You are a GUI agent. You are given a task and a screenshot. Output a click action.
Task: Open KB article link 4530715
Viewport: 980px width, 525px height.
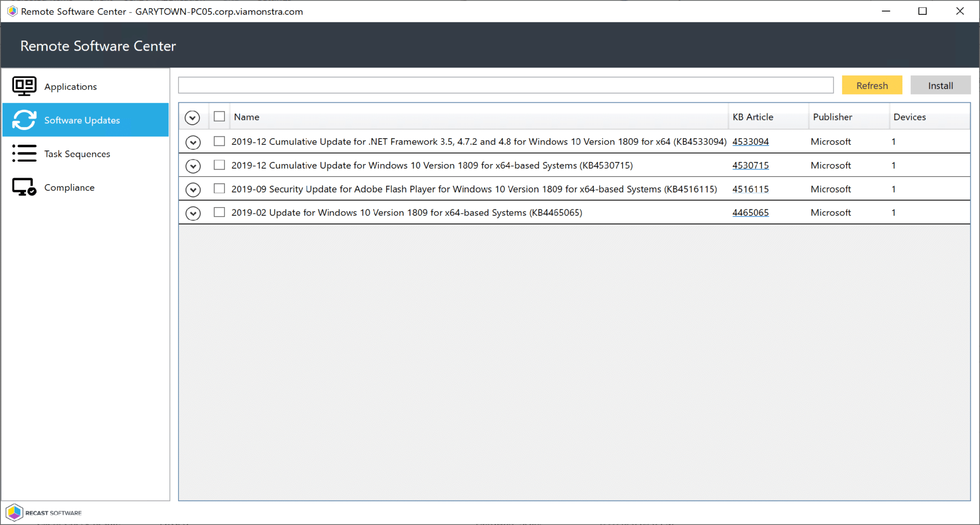[x=750, y=165]
